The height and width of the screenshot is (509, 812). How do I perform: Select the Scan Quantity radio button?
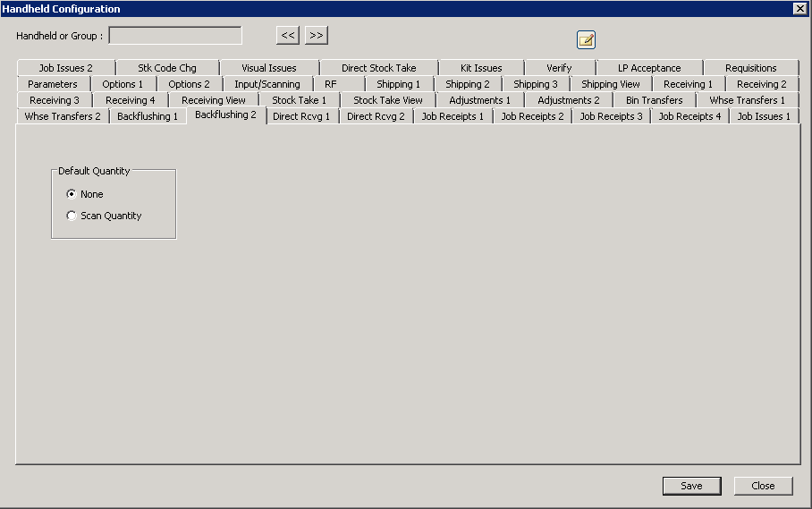click(72, 216)
